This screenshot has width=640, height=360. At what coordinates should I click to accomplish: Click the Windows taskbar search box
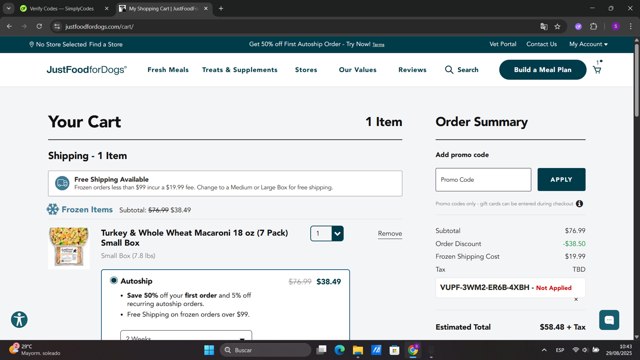click(x=265, y=350)
